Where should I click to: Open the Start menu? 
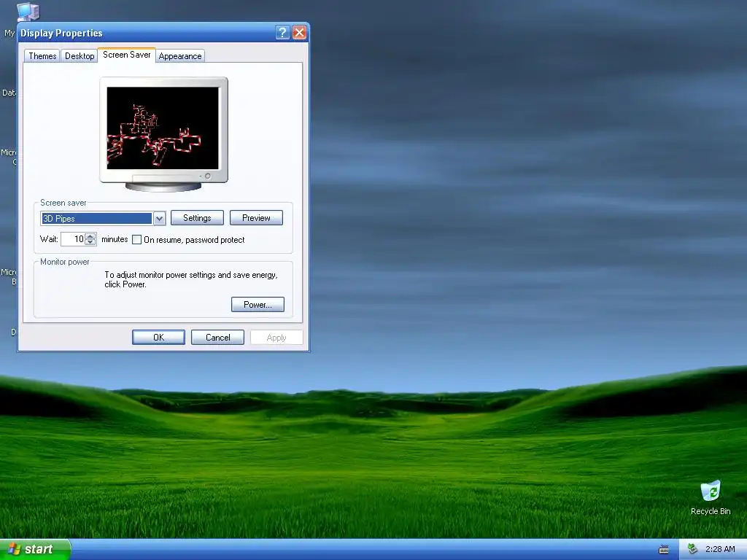35,549
